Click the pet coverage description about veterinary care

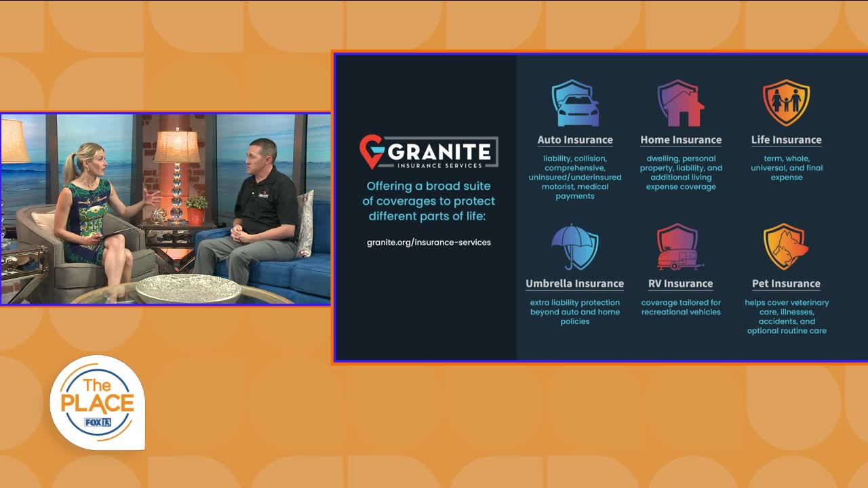[x=787, y=317]
